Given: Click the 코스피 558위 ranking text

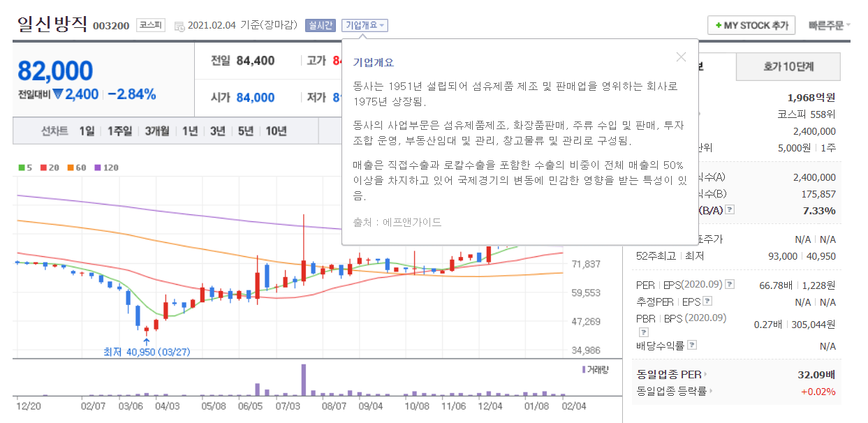Looking at the screenshot, I should pyautogui.click(x=807, y=114).
